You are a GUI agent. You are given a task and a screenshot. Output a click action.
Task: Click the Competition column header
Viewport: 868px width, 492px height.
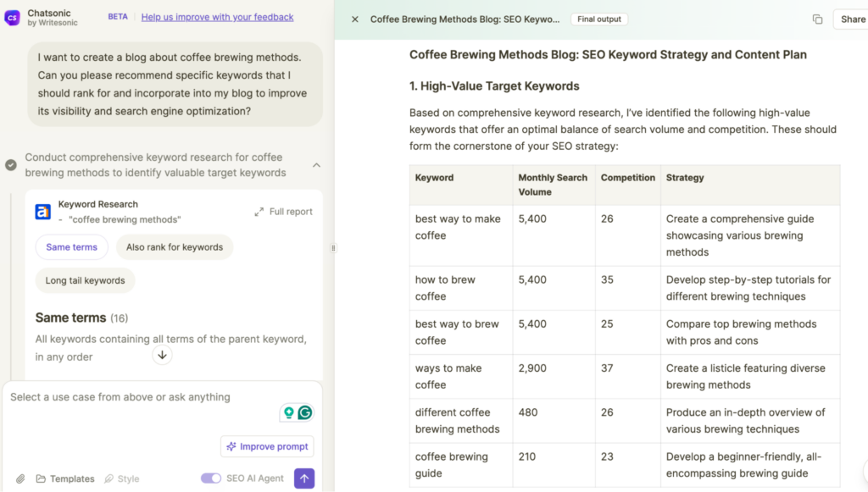pyautogui.click(x=628, y=185)
